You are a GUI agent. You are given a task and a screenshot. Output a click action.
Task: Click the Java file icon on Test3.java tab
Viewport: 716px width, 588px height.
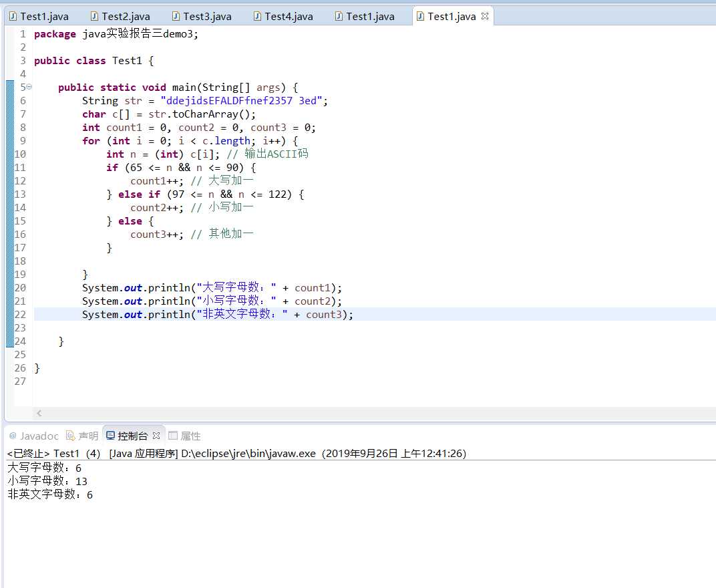176,17
